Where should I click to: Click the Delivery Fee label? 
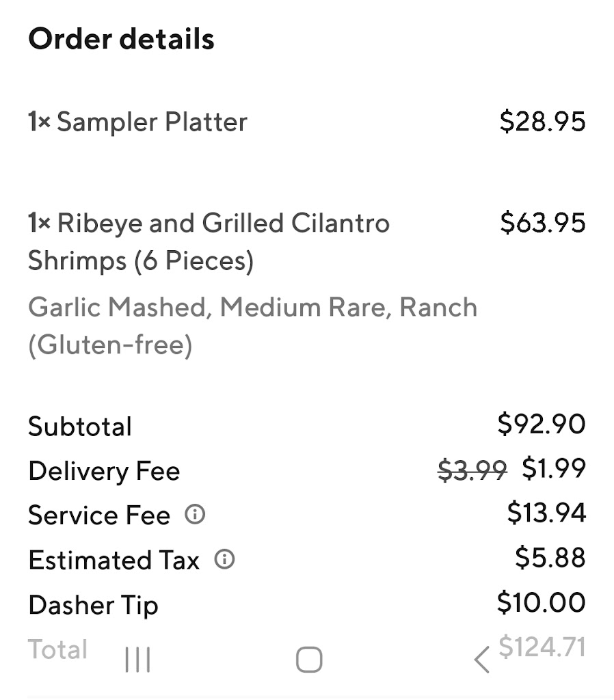(104, 471)
